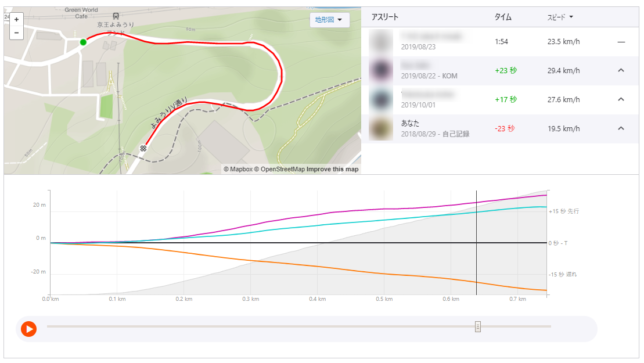Click the KOM athlete avatar thumbnail
Viewport: 644px width, 363px height.
(x=381, y=71)
